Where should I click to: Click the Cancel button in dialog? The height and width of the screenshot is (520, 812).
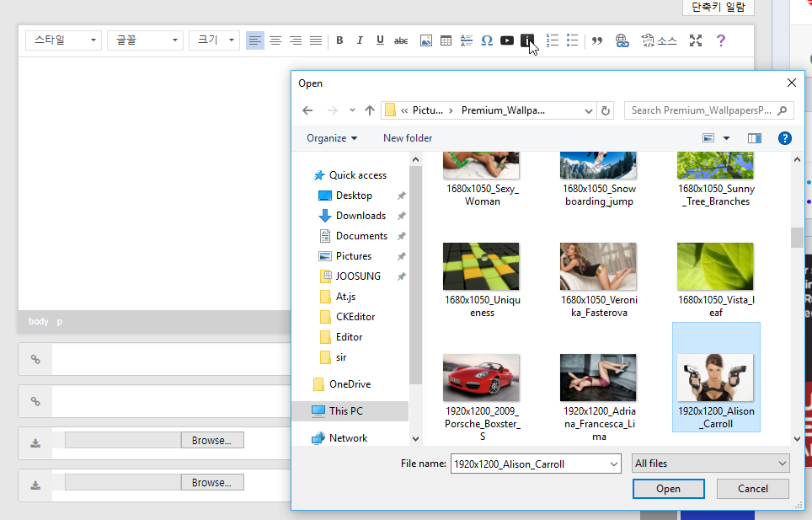coord(752,489)
